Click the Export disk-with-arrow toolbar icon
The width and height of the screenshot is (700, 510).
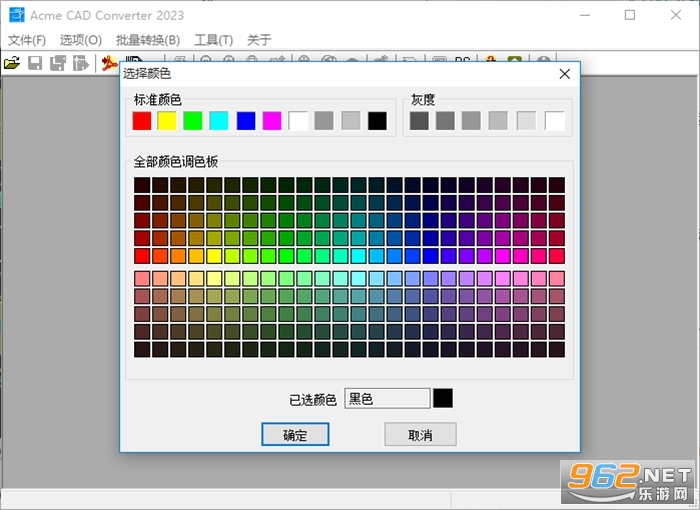tap(81, 63)
